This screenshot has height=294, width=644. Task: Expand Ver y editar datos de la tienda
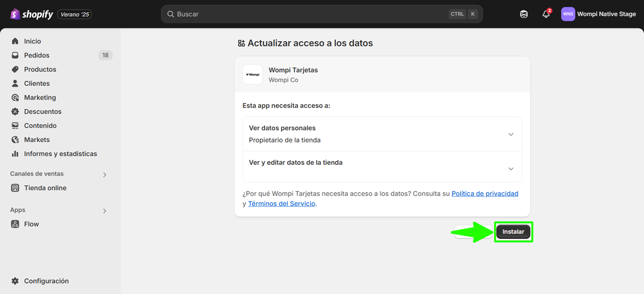pos(511,169)
